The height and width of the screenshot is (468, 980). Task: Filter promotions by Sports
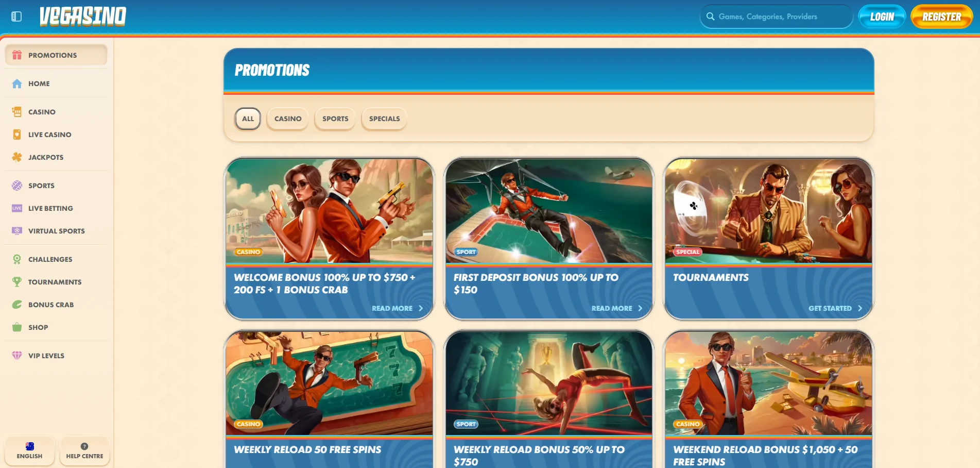pyautogui.click(x=335, y=119)
